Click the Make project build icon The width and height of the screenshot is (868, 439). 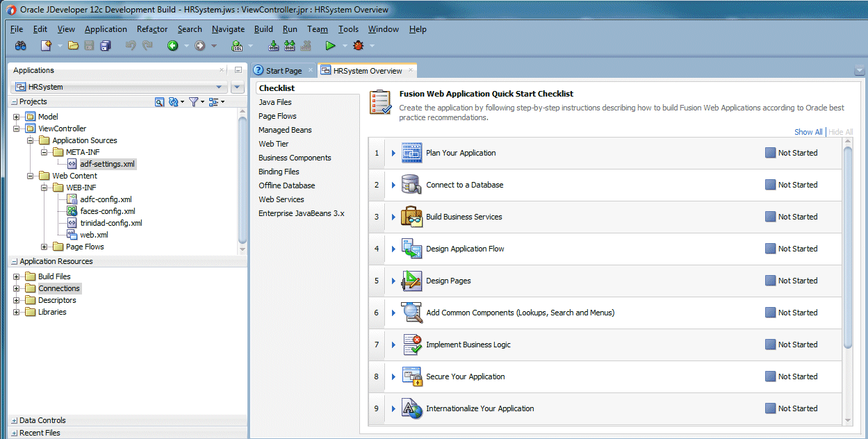(274, 46)
